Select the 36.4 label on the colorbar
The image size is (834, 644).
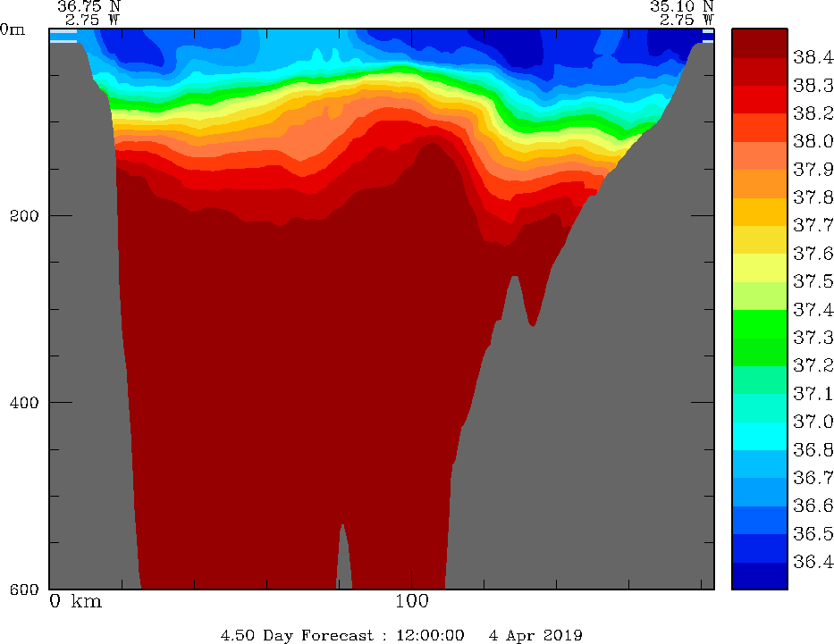coord(813,562)
